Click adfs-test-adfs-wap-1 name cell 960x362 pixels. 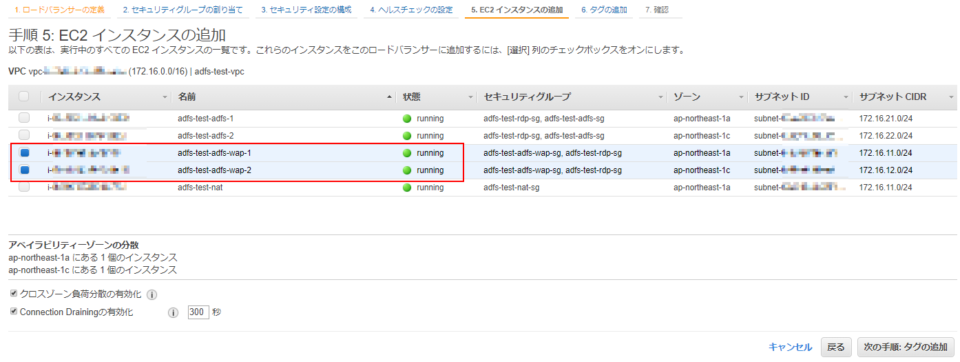(214, 153)
